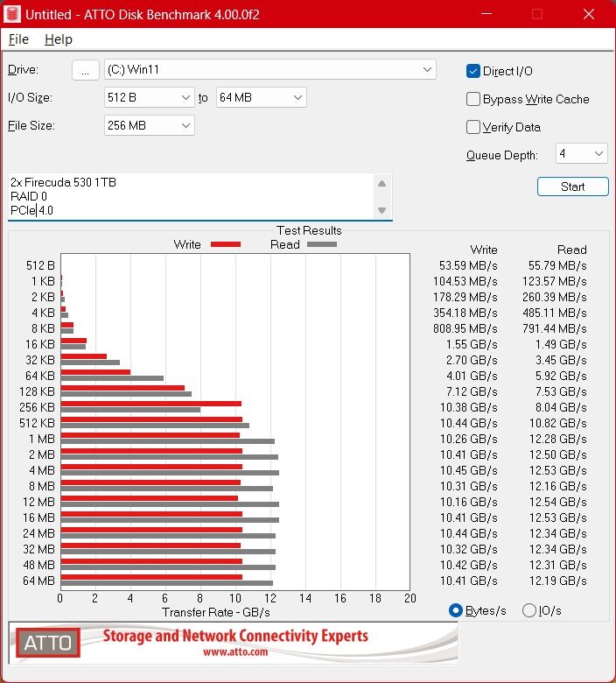Viewport: 616px width, 683px height.
Task: Click the 64 MB row label in chart
Action: click(38, 581)
